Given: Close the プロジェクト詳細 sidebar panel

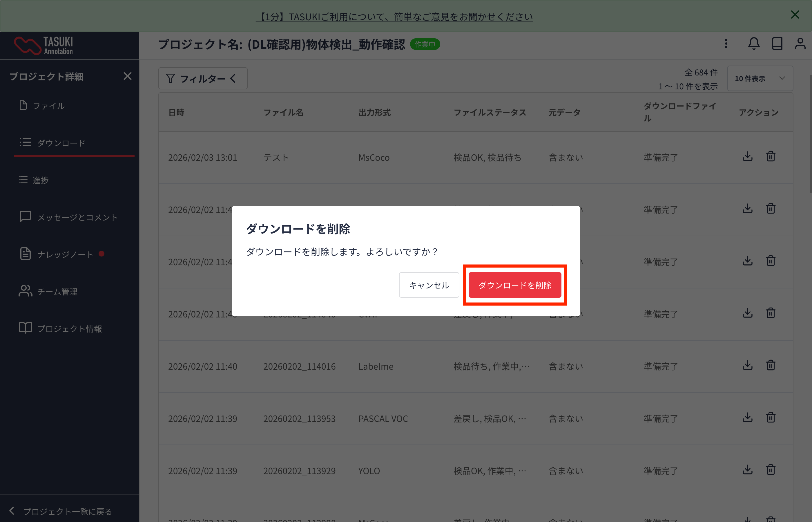Looking at the screenshot, I should pos(127,76).
